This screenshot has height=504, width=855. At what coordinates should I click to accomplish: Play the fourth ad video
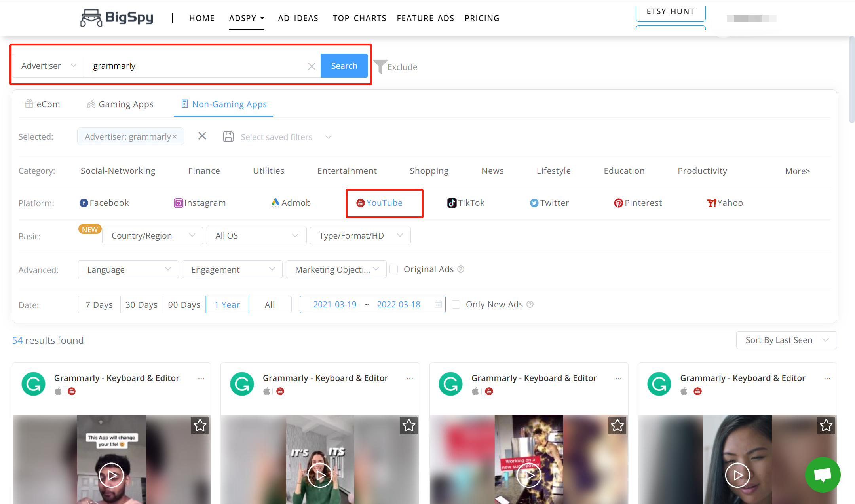point(737,475)
